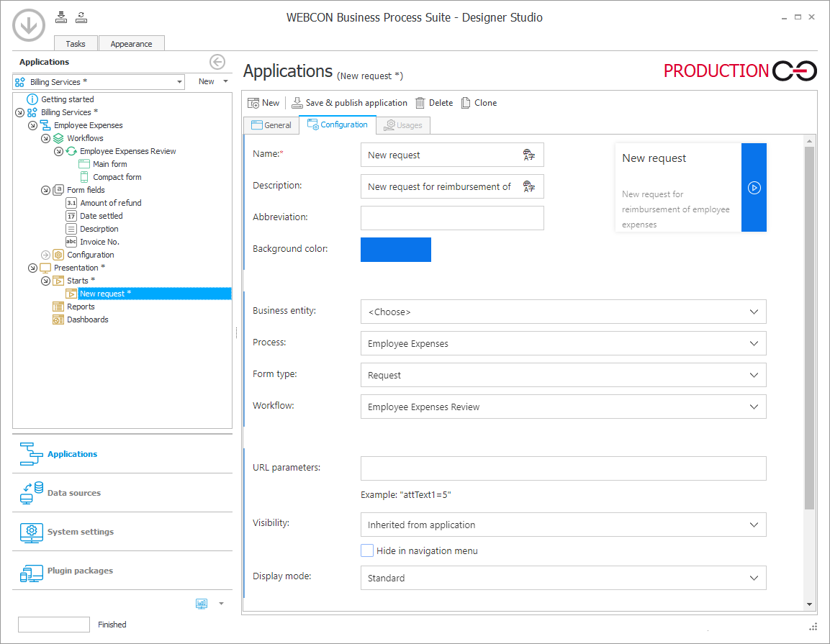Click the Background color blue swatch

[x=396, y=250]
